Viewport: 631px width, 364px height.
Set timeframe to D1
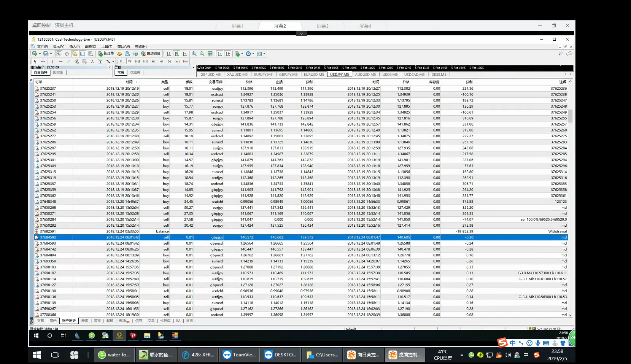click(169, 61)
